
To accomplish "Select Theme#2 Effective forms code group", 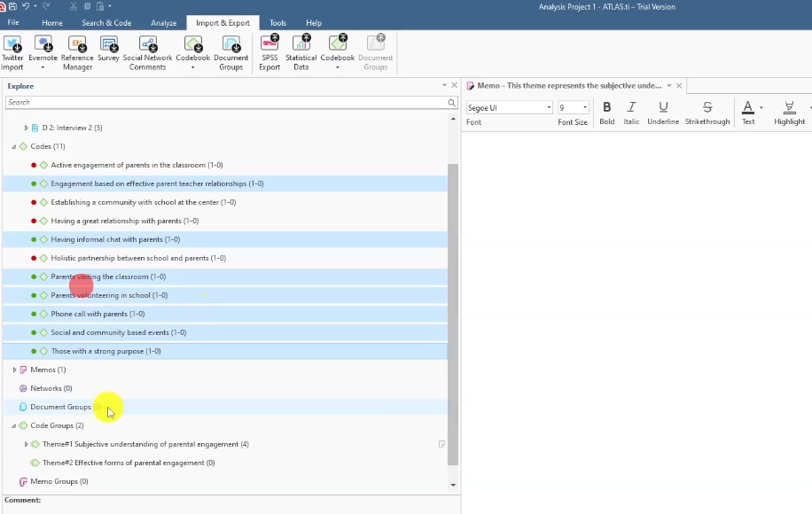I will pyautogui.click(x=128, y=463).
